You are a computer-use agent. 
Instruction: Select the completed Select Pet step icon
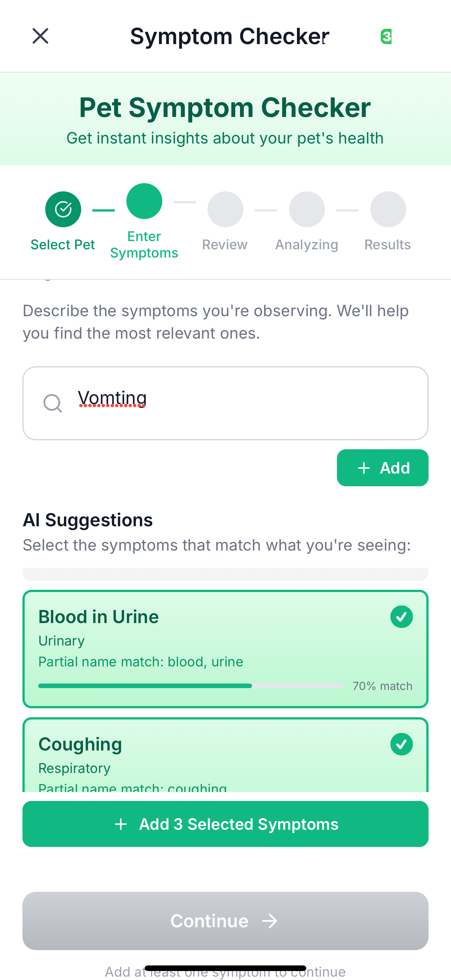pos(63,209)
